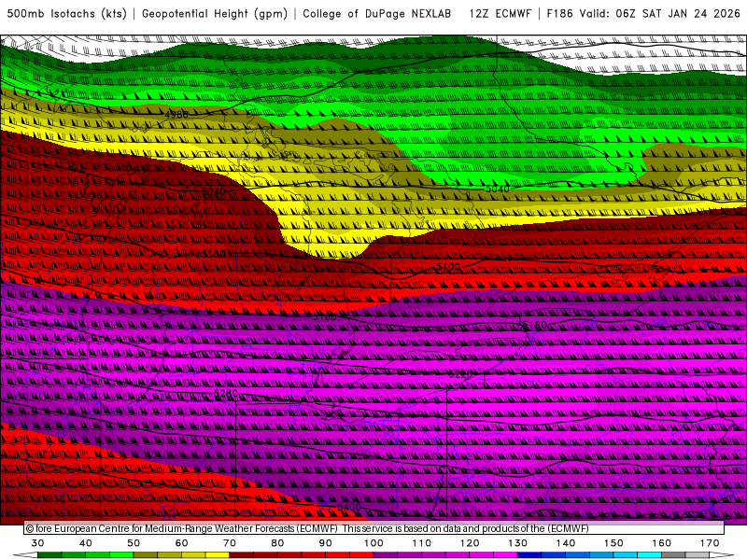Screen dimensions: 747x560
Task: Click the '140' value on the color scale
Action: pos(566,543)
